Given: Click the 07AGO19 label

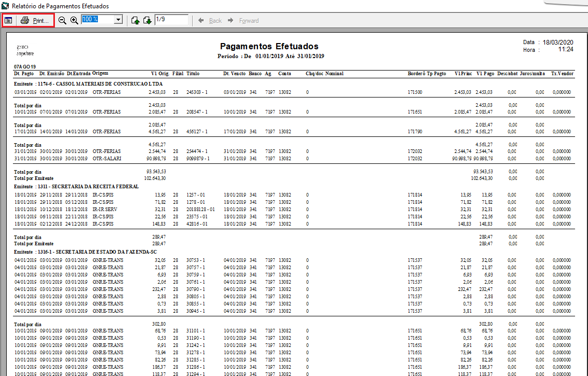Looking at the screenshot, I should click(25, 67).
